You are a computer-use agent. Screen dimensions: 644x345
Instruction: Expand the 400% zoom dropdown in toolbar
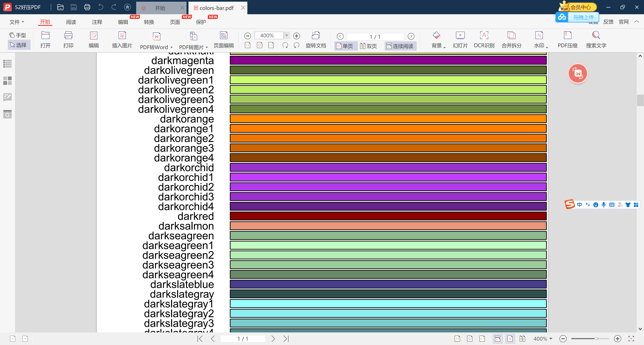point(287,36)
